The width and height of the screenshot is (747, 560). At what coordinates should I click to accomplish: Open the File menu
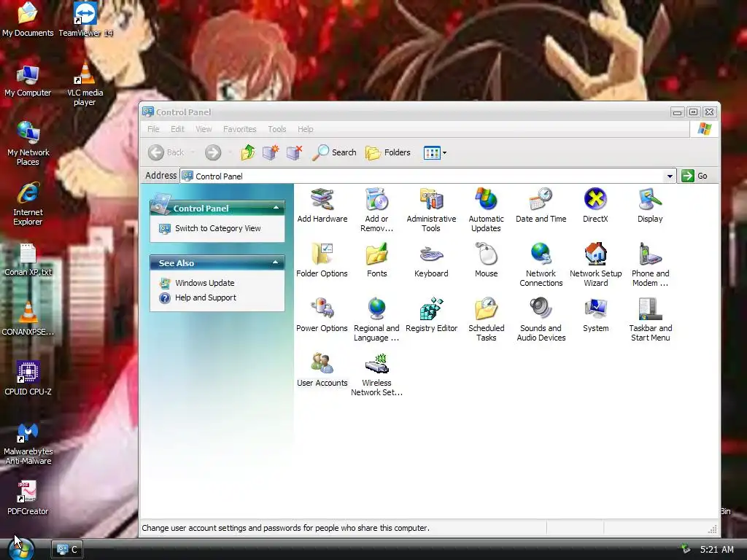click(153, 129)
